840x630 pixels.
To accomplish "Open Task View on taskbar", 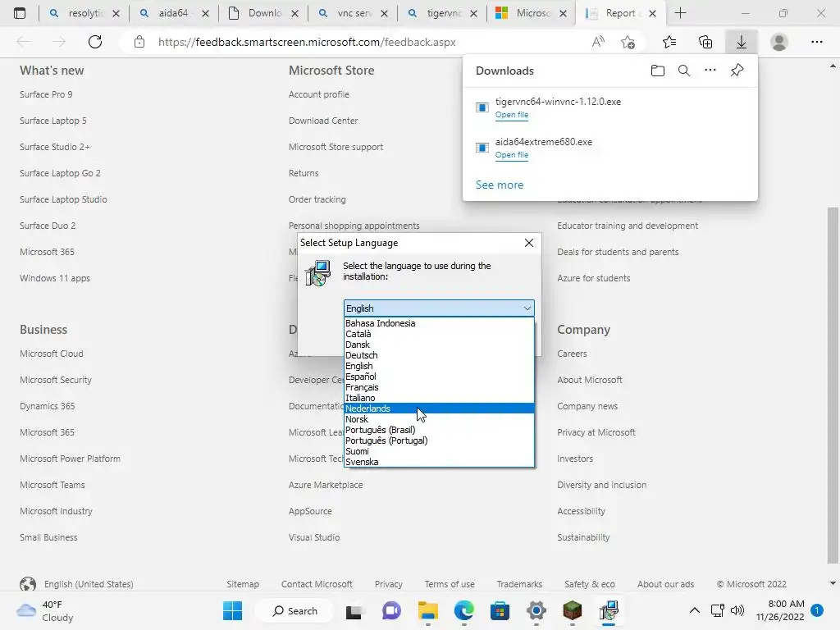I will coord(354,611).
